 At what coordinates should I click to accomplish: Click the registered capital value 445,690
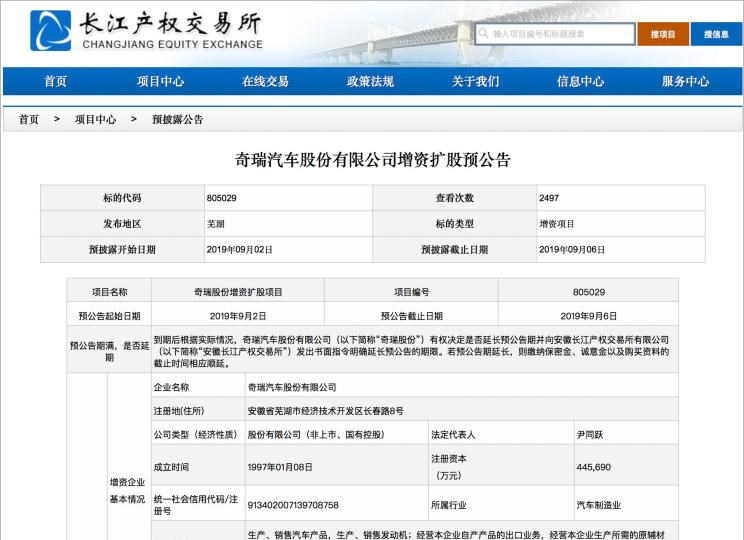(594, 467)
